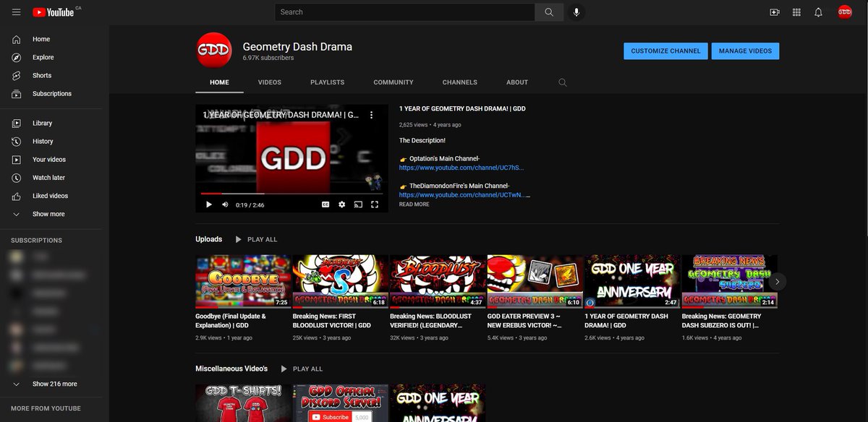Play all Miscellaneous Video's
The width and height of the screenshot is (868, 422).
point(302,369)
